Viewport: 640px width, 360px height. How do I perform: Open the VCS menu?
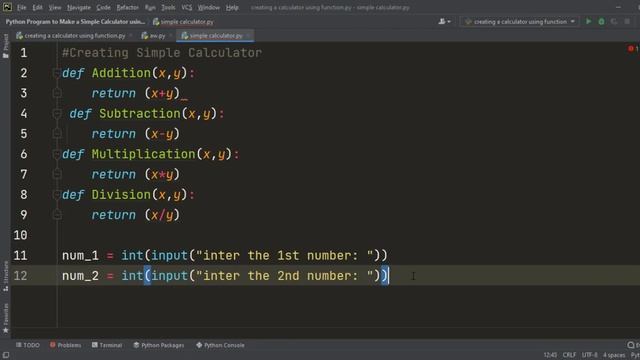coord(187,7)
